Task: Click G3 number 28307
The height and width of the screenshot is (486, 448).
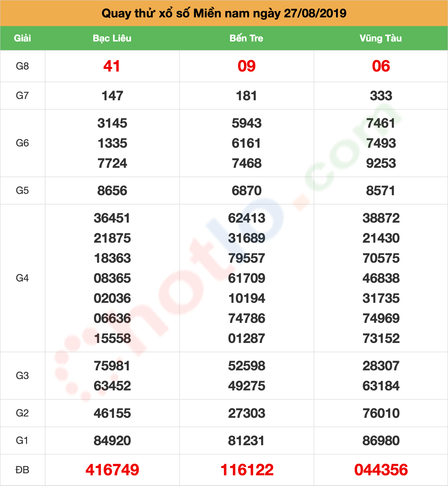Action: [381, 366]
